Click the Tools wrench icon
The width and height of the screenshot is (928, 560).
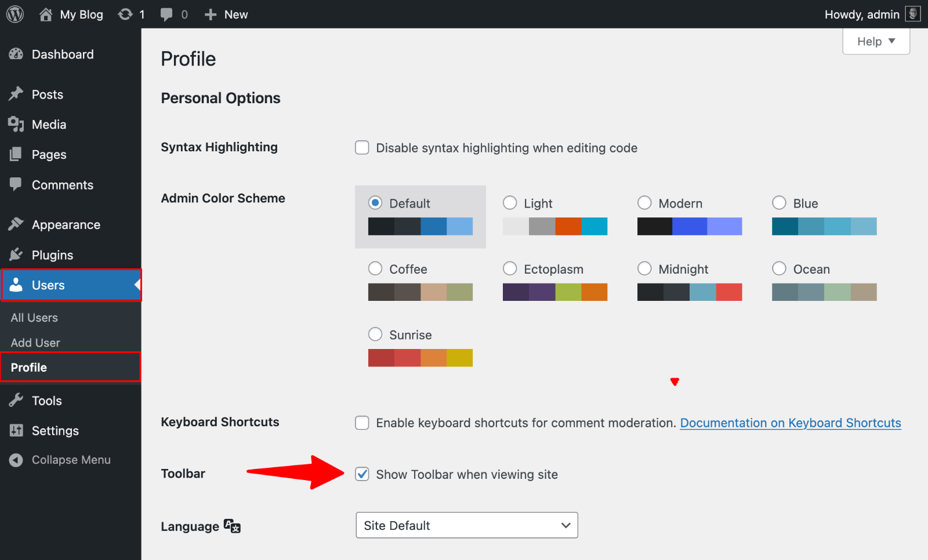point(16,401)
